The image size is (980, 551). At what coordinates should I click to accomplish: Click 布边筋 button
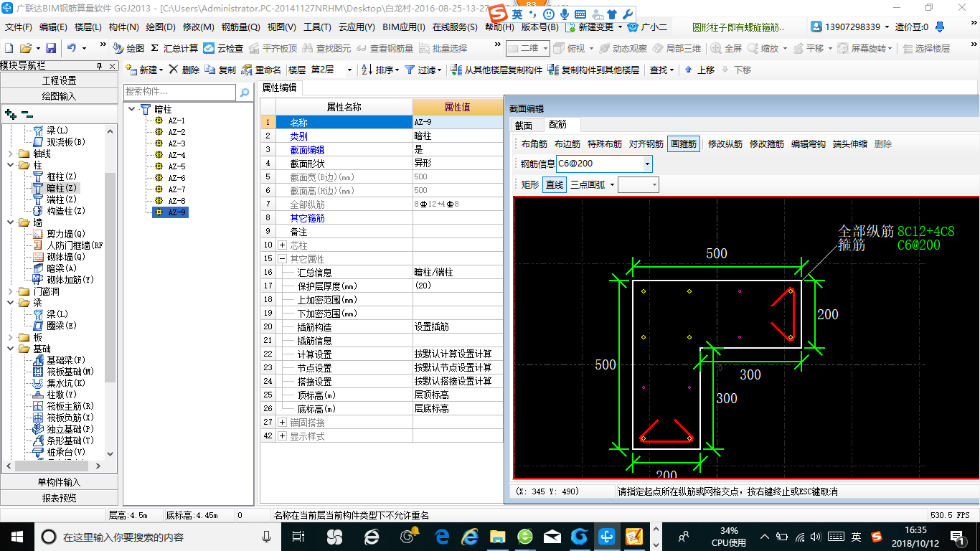coord(567,143)
